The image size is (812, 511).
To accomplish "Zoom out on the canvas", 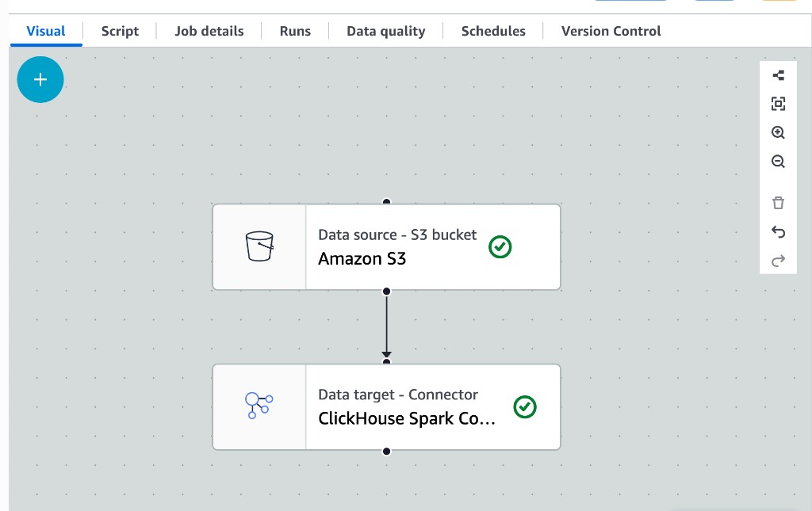I will tap(778, 162).
